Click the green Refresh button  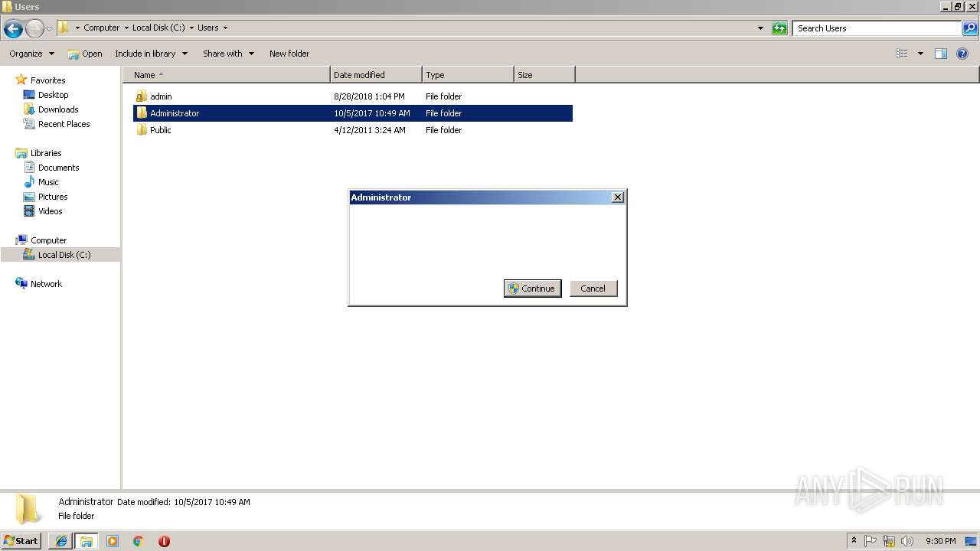point(779,28)
